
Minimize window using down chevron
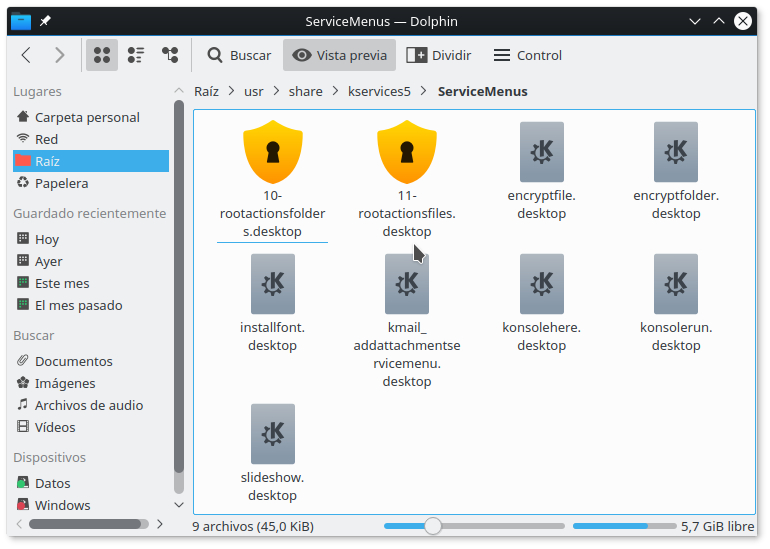tap(694, 21)
